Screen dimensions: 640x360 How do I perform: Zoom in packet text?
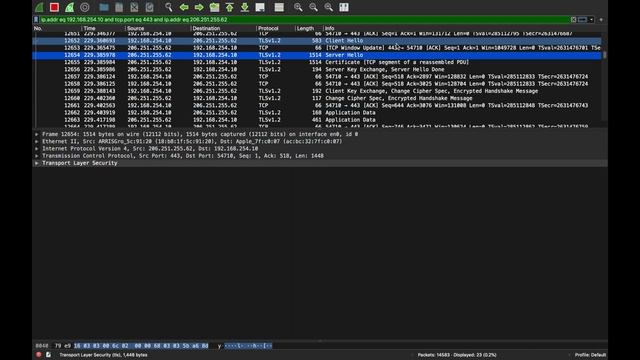coord(298,7)
